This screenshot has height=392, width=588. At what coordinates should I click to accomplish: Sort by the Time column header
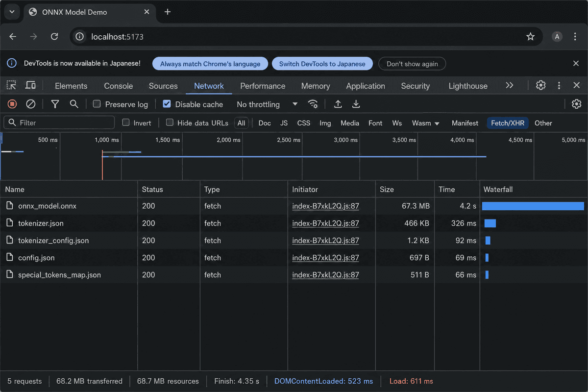point(457,189)
